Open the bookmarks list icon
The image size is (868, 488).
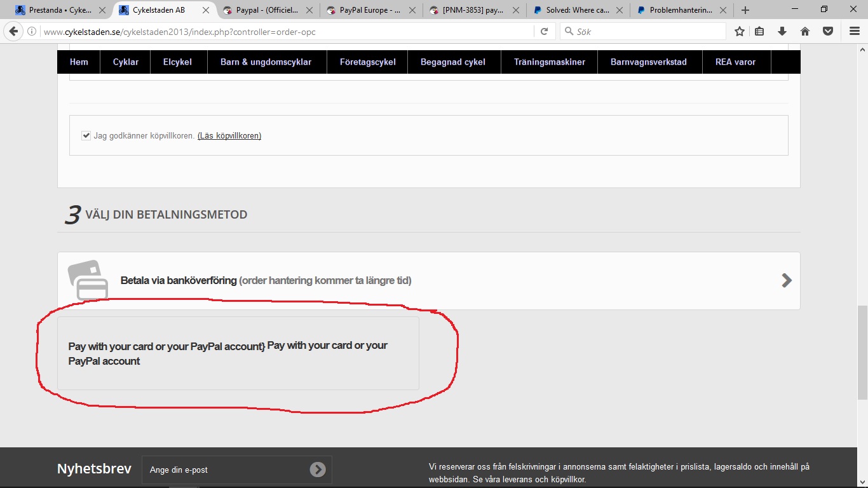click(x=760, y=31)
